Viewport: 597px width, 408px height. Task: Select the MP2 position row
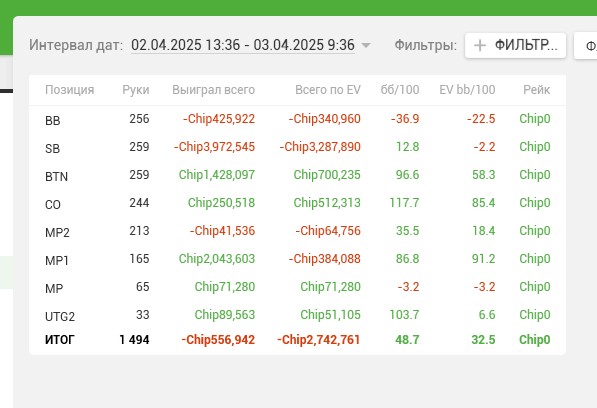297,231
